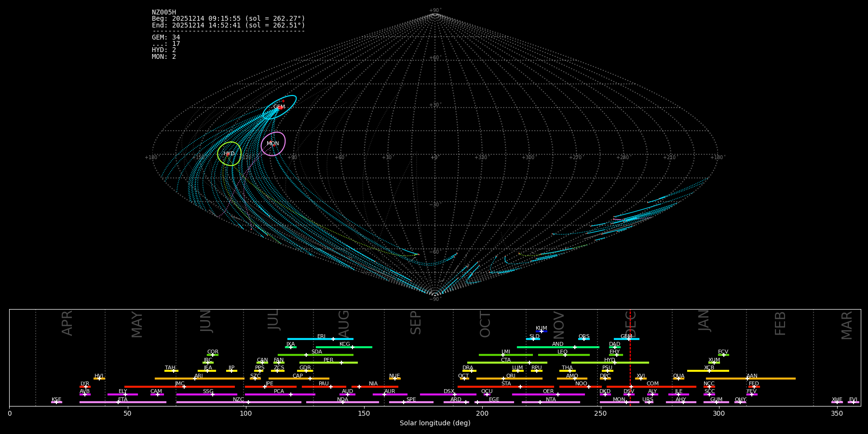Select the ERI shower bar
Image resolution: width=868 pixels, height=434 pixels.
pos(320,339)
